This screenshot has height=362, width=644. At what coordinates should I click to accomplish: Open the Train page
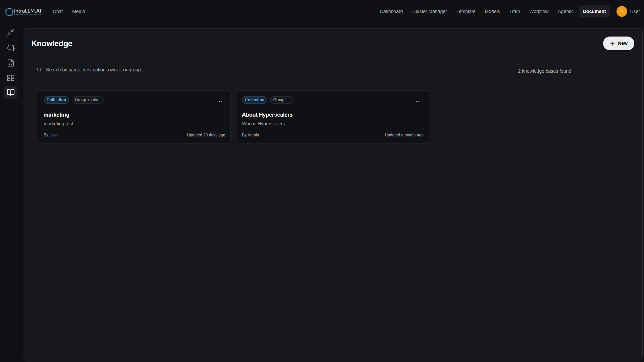[x=515, y=11]
